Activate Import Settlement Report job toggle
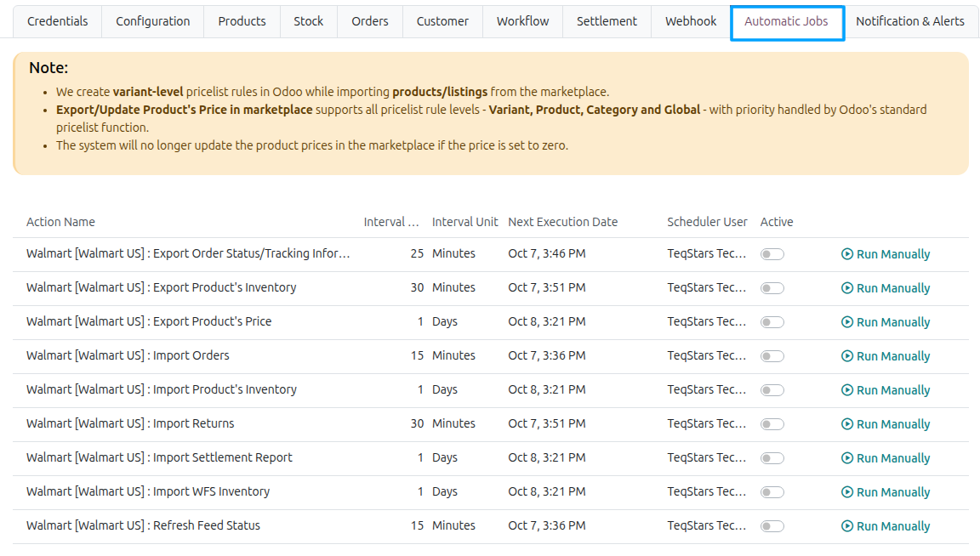This screenshot has width=980, height=556. [772, 458]
